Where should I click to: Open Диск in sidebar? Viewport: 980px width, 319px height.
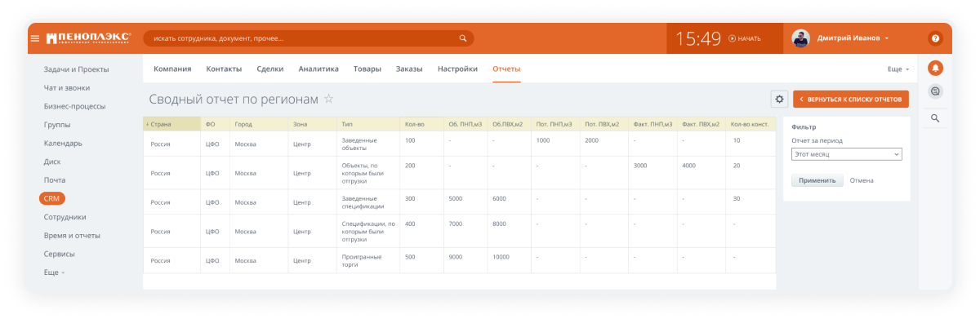(52, 162)
